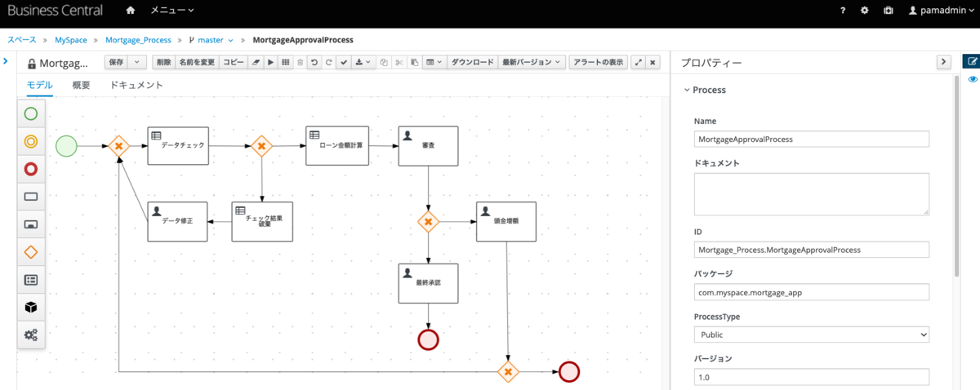
Task: Open Mortgage_Process breadcrumb link
Action: coord(138,39)
